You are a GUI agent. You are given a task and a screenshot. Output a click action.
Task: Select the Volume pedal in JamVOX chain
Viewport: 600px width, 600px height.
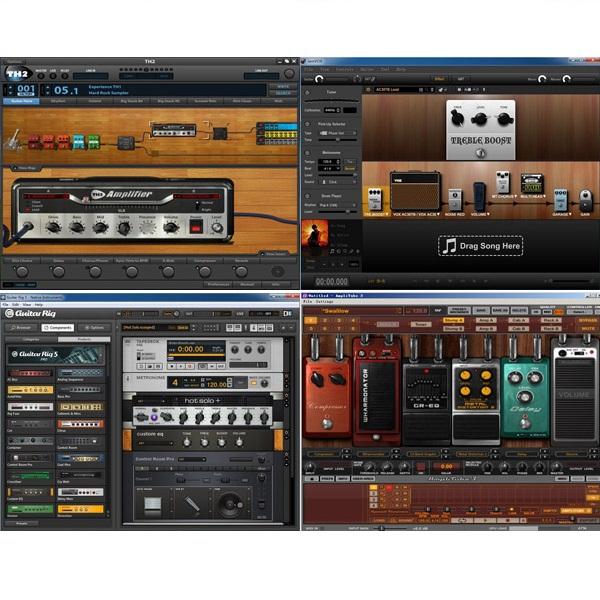point(479,197)
